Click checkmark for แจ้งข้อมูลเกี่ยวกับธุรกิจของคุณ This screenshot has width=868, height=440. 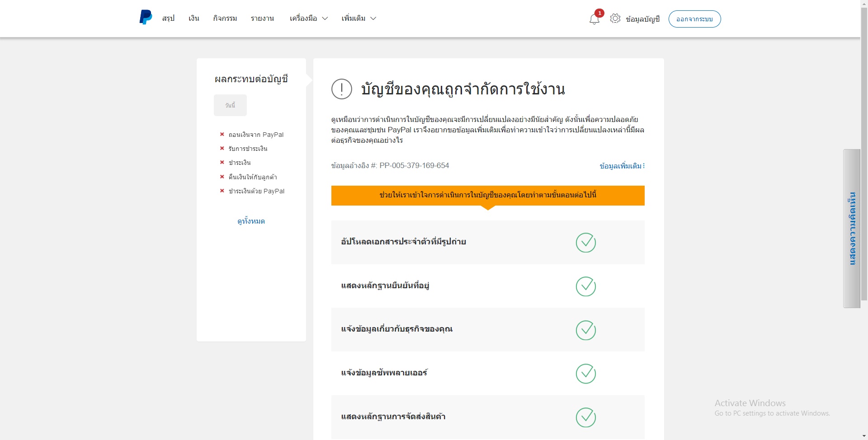pyautogui.click(x=586, y=330)
